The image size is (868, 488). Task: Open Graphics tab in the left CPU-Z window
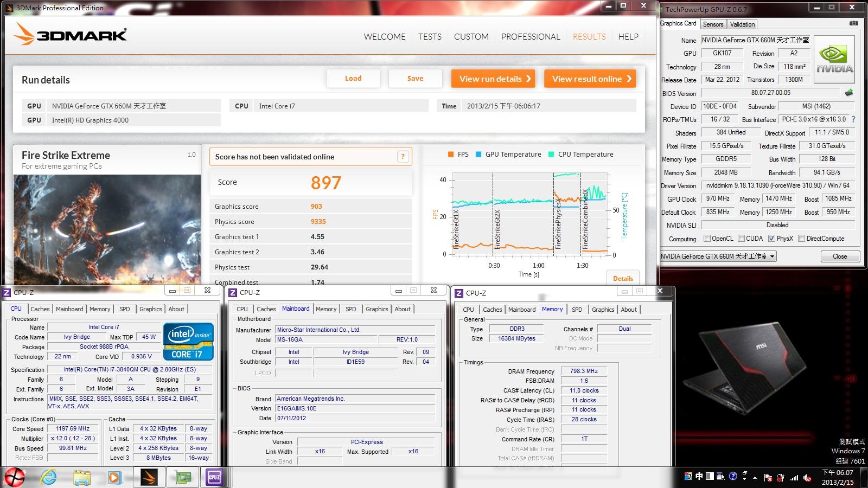[151, 309]
